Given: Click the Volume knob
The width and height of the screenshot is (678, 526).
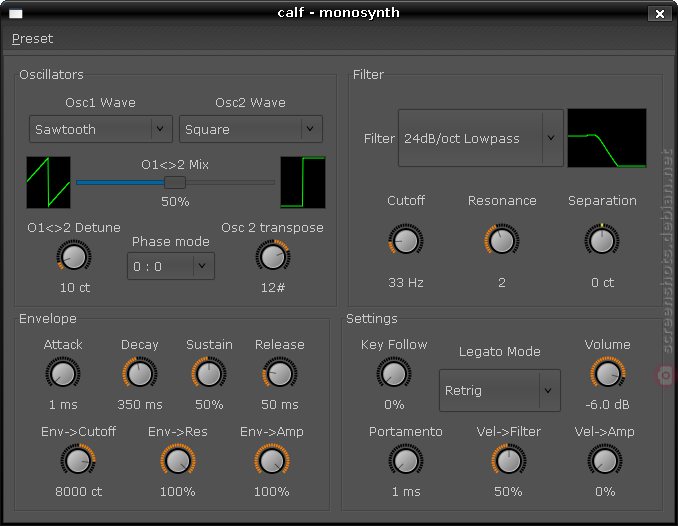Looking at the screenshot, I should (x=608, y=374).
